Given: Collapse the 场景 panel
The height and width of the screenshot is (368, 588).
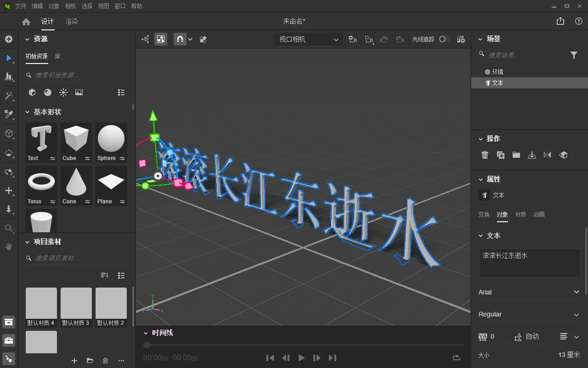Looking at the screenshot, I should click(481, 39).
